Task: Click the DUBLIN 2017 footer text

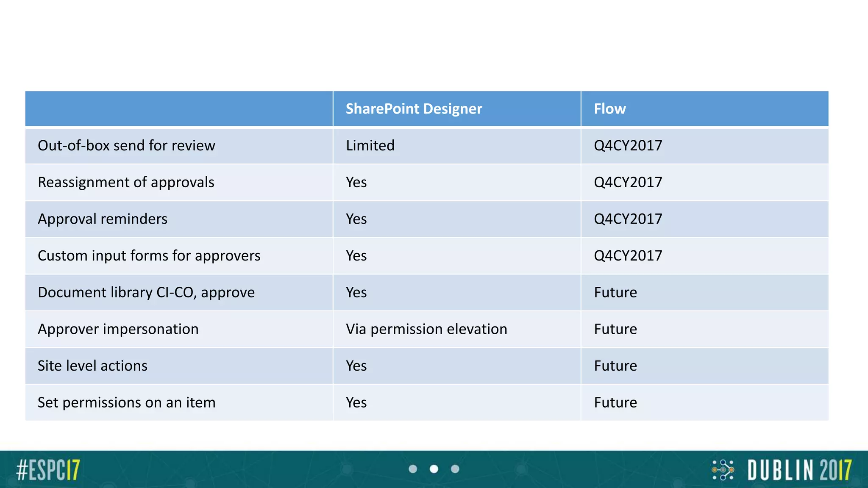Action: tap(800, 470)
